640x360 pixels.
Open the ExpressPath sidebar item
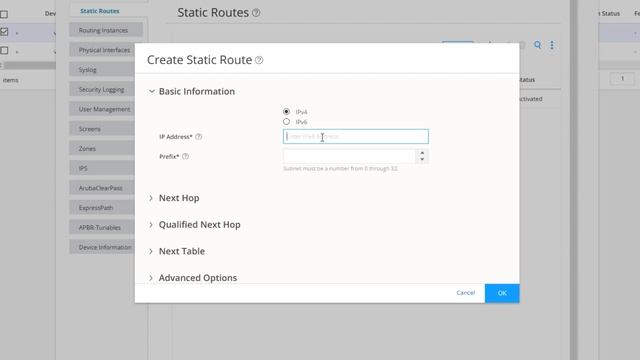[x=102, y=208]
